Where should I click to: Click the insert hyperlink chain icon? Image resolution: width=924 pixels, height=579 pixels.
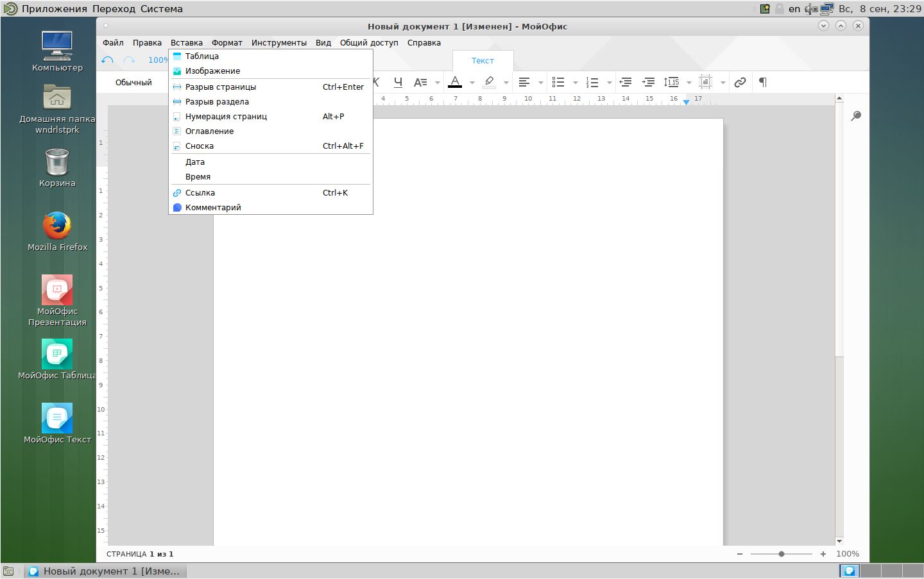[x=740, y=82]
